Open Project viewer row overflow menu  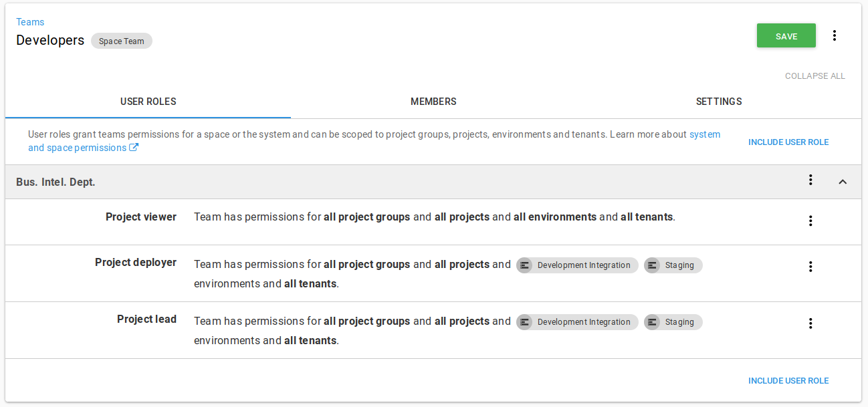810,221
